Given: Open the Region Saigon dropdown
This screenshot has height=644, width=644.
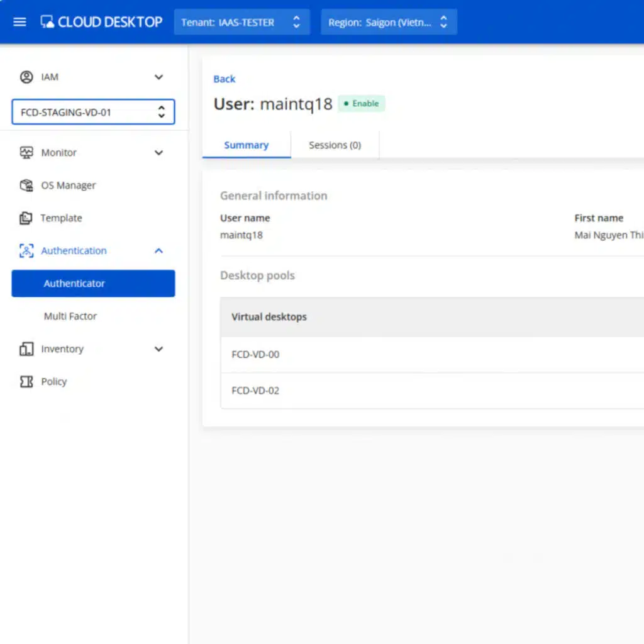Looking at the screenshot, I should (389, 21).
